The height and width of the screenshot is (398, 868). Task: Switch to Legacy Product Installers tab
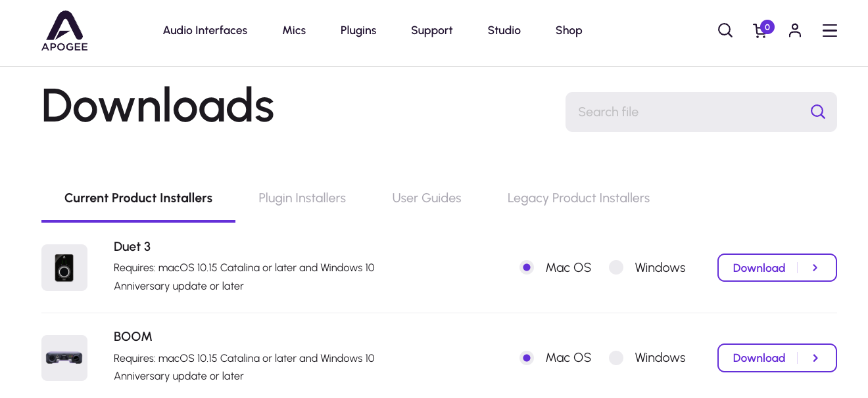pos(579,198)
